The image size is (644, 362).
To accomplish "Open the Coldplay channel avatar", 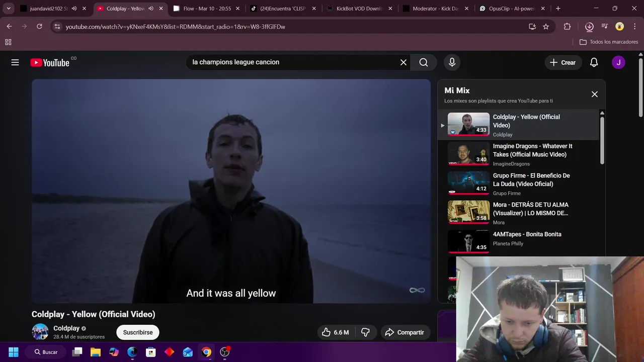I will click(40, 332).
